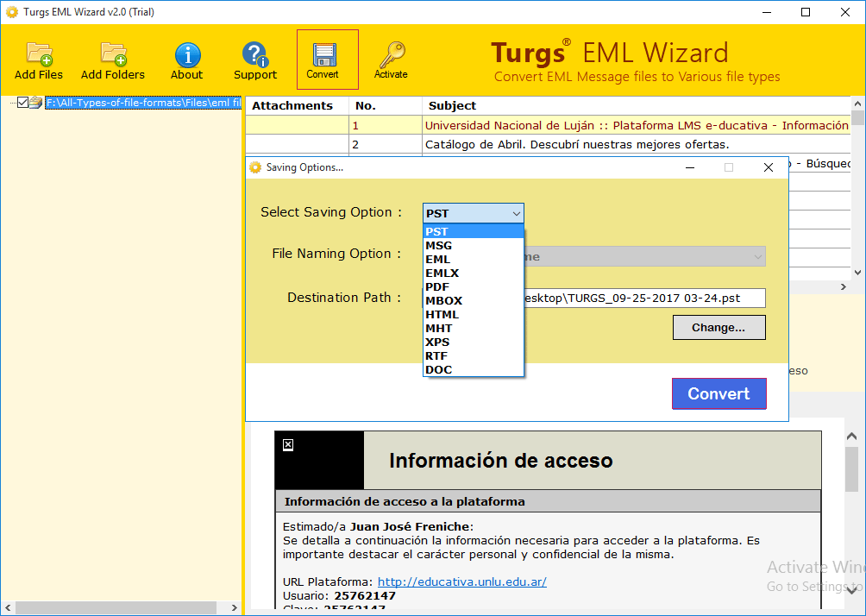Image resolution: width=866 pixels, height=616 pixels.
Task: Click the blue Convert button in dialog
Action: tap(719, 393)
